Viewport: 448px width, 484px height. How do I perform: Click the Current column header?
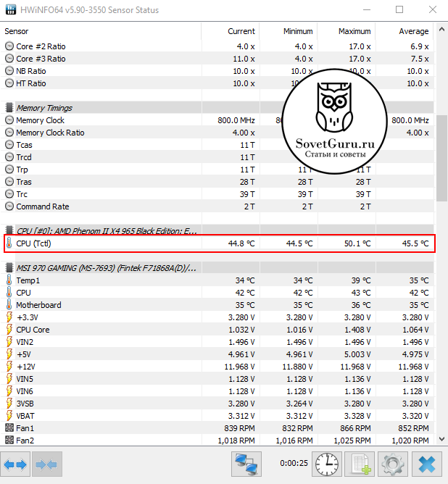241,32
